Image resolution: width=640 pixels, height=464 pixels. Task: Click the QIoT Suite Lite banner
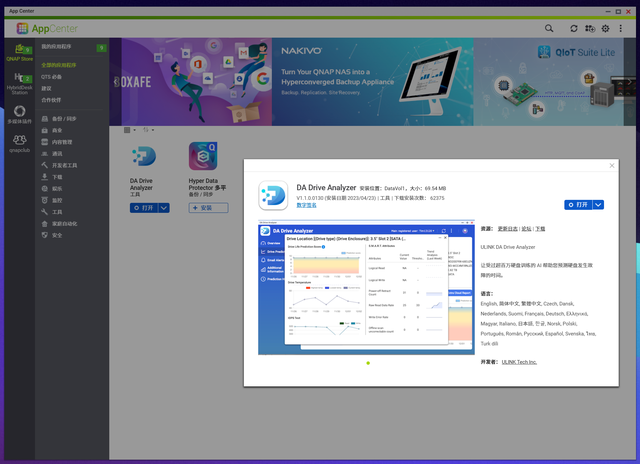[548, 82]
